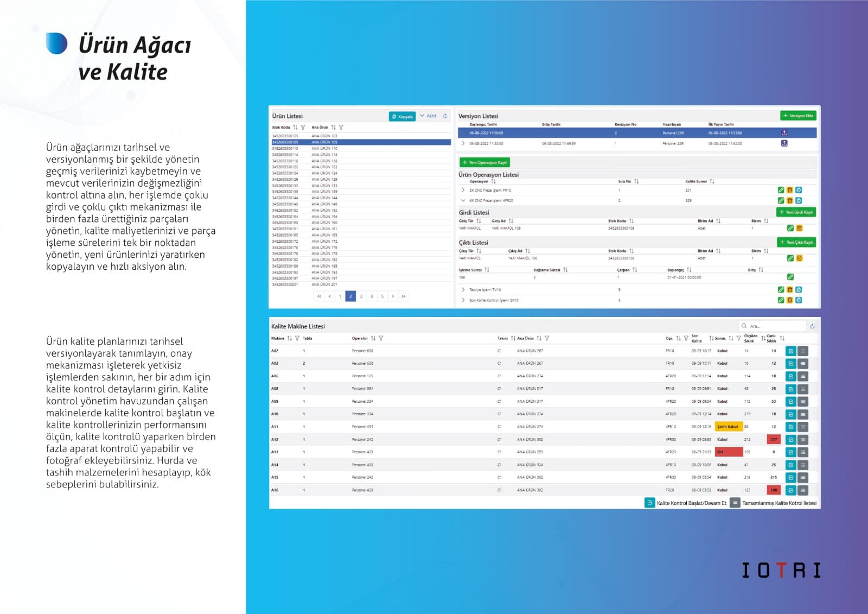
Task: Collapse the 4X CNC Freze İşlemi 4FR20 row
Action: tap(463, 200)
